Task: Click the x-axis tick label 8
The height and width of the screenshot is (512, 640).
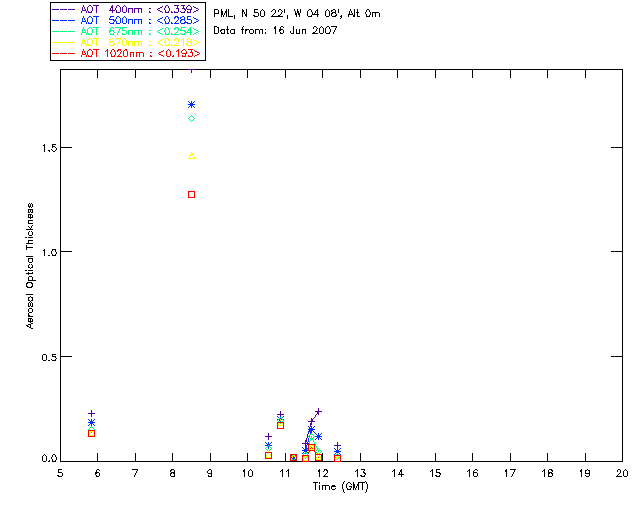Action: pyautogui.click(x=173, y=473)
